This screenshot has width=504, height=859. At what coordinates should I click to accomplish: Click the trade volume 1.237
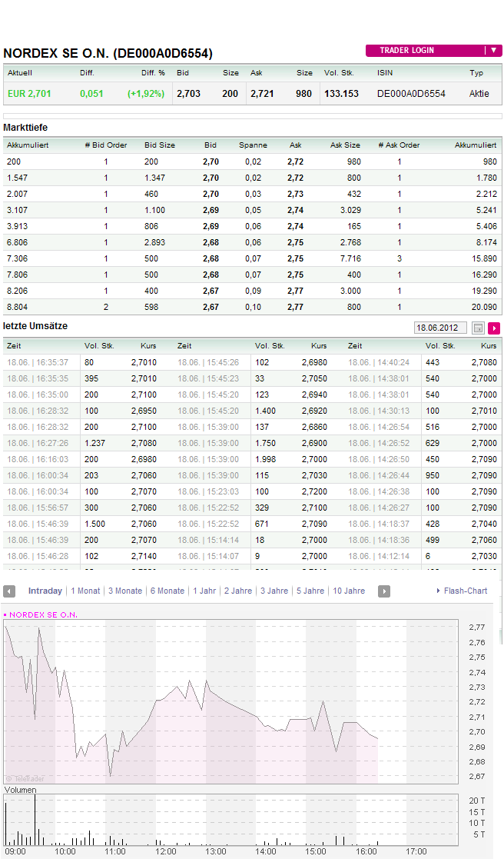pos(94,443)
